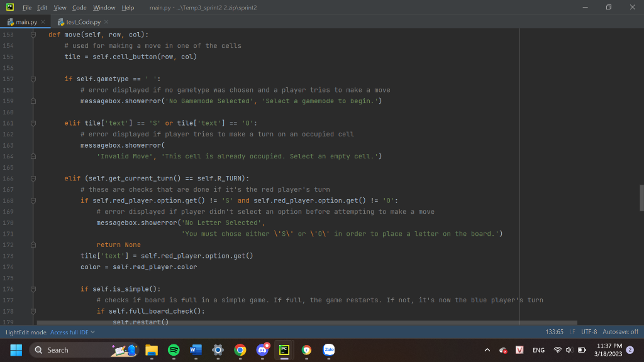Open the Windows Start menu

click(x=15, y=349)
